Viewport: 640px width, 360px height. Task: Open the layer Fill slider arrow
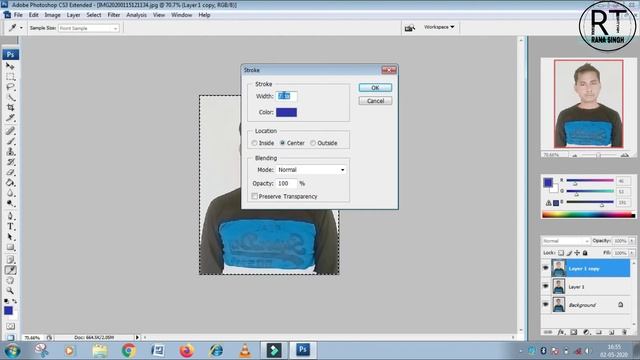click(x=631, y=253)
